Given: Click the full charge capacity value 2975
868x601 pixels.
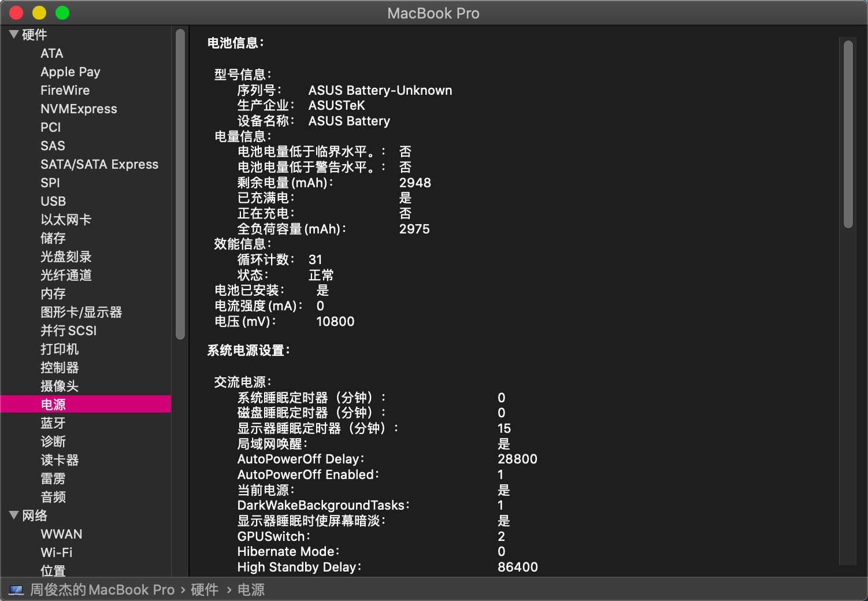Looking at the screenshot, I should pyautogui.click(x=414, y=229).
